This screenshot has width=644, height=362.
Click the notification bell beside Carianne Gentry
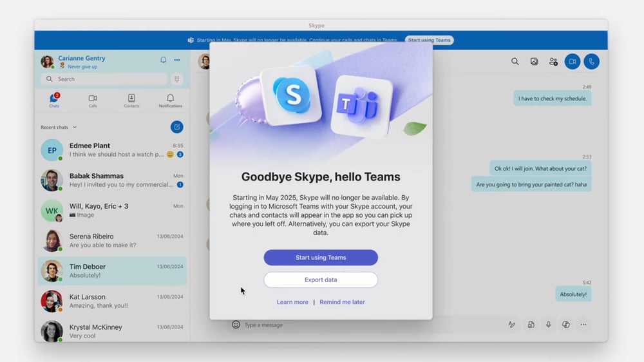click(163, 60)
